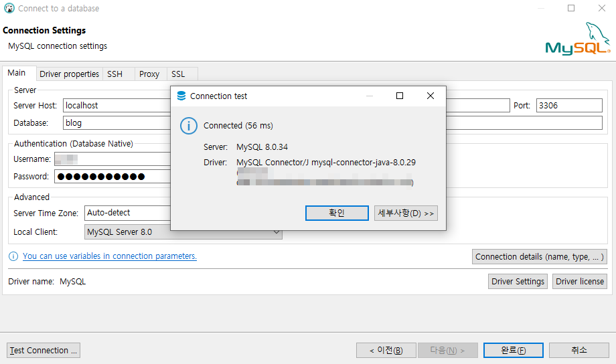Click the MySQL Connector/J driver text
The height and width of the screenshot is (364, 616).
click(x=326, y=162)
